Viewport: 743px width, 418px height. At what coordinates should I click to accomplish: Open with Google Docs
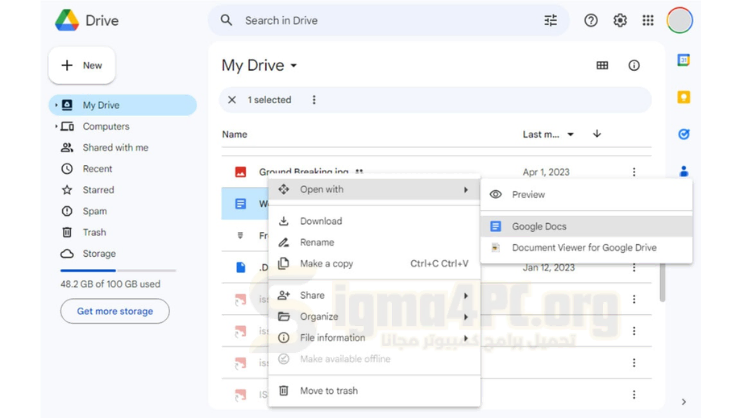click(586, 227)
